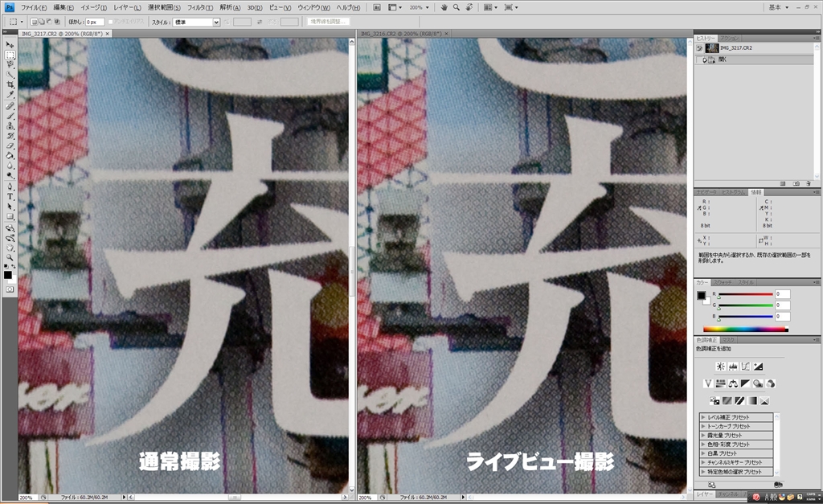Add a Photo Filter adjustment
The image size is (823, 504).
pos(758,383)
